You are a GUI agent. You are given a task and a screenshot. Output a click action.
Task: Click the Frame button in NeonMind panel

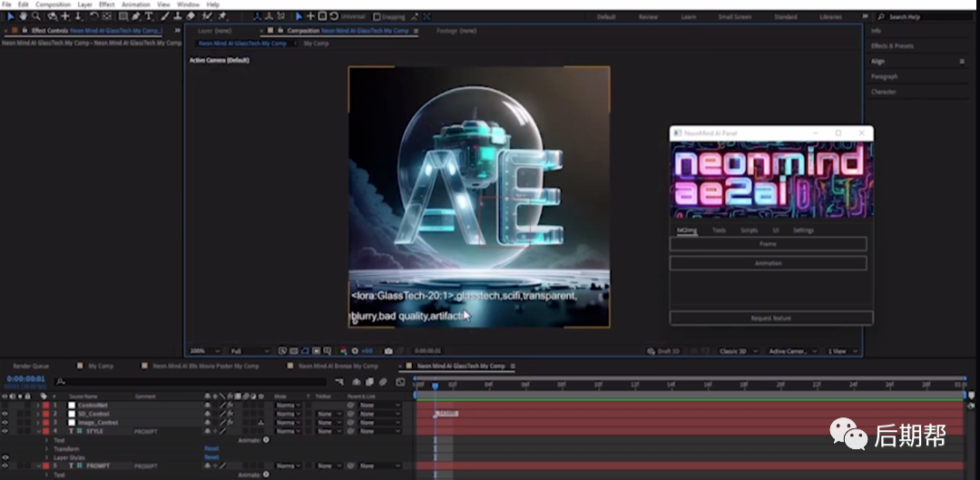click(x=769, y=244)
